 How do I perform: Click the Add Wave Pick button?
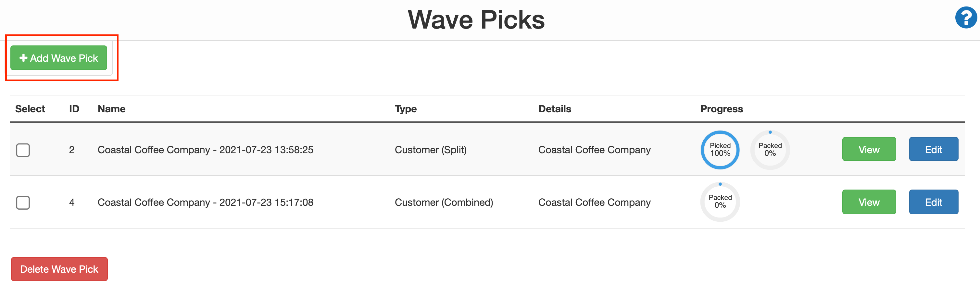coord(58,58)
